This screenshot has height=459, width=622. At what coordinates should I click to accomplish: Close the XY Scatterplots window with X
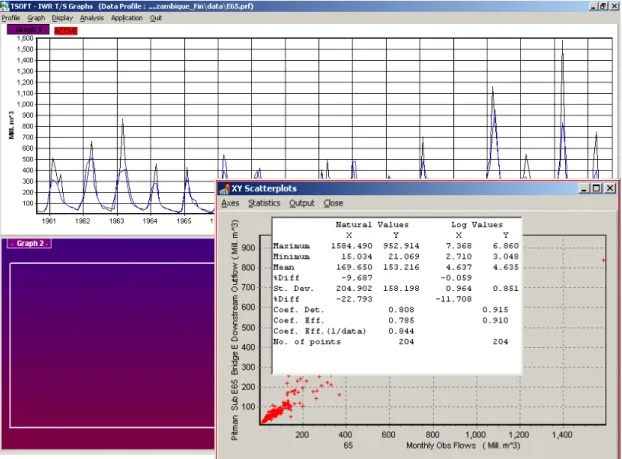coord(610,188)
